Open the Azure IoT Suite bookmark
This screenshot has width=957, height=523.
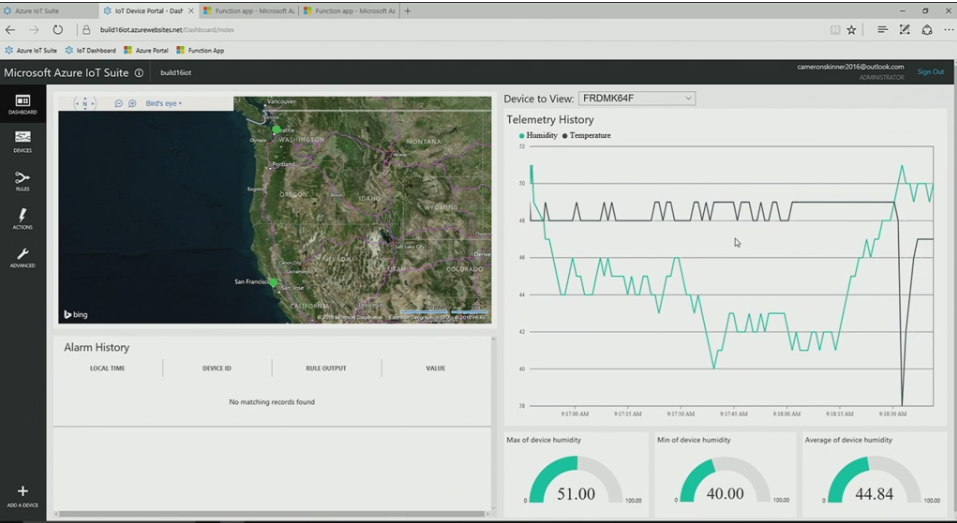point(31,50)
